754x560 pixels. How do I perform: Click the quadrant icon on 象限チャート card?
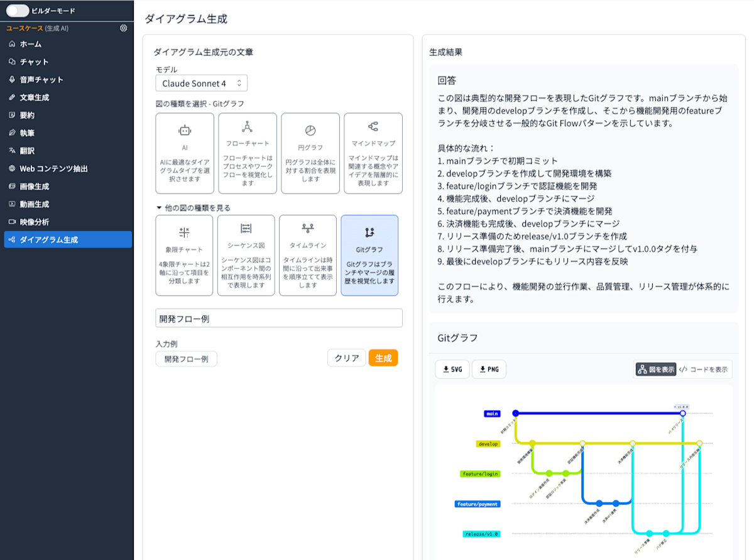pyautogui.click(x=184, y=232)
